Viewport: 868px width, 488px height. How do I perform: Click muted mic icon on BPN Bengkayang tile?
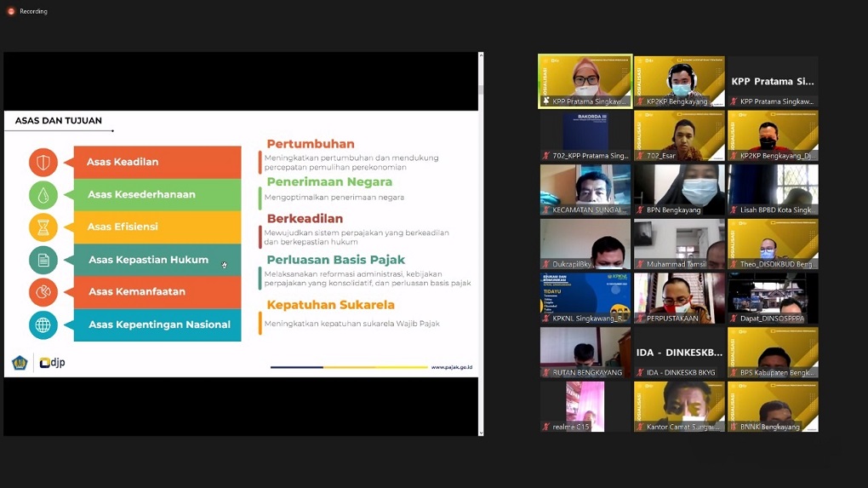(640, 210)
